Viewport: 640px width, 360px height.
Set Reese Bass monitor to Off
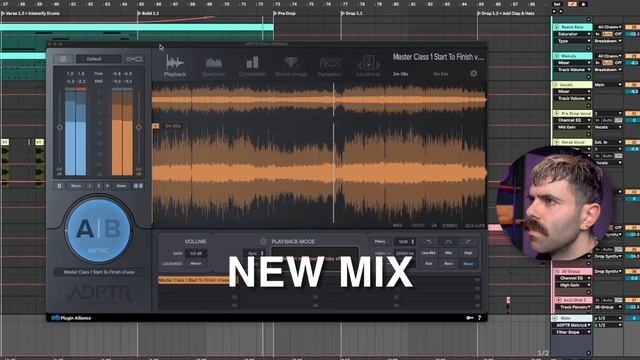coord(618,34)
